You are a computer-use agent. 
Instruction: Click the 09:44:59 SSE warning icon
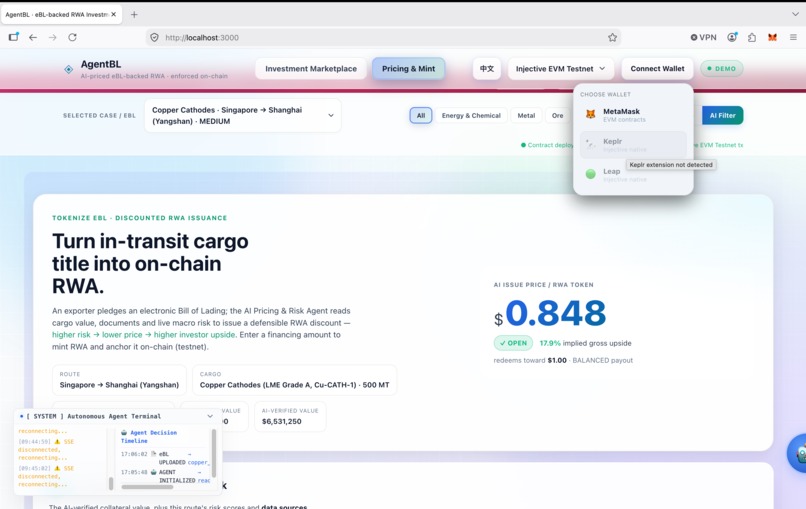(57, 442)
